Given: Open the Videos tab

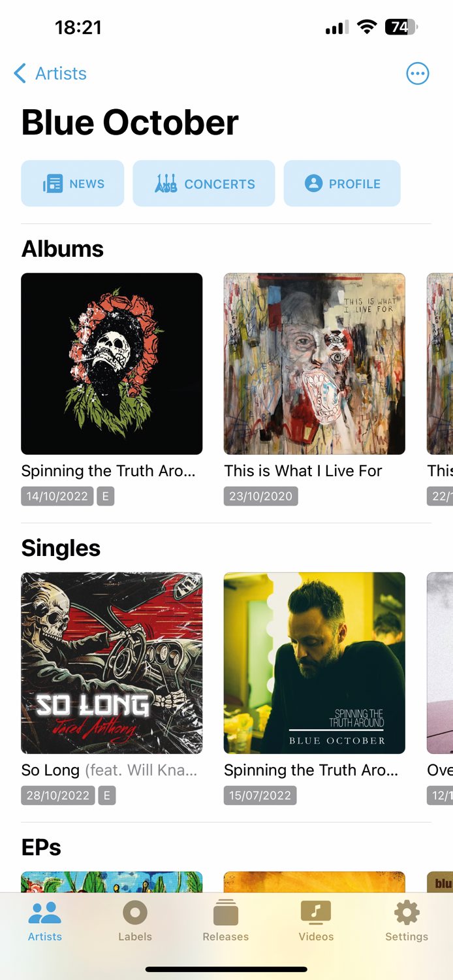Looking at the screenshot, I should (x=316, y=921).
